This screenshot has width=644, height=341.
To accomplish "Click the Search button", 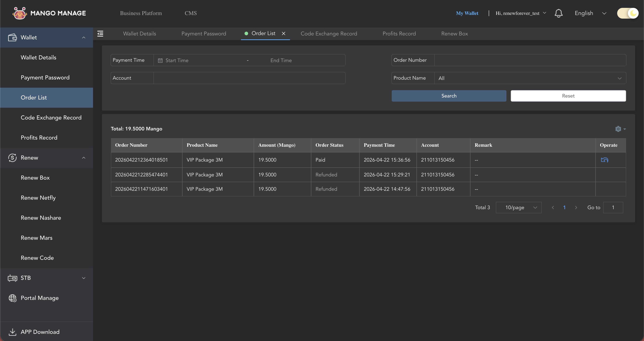I will click(449, 96).
